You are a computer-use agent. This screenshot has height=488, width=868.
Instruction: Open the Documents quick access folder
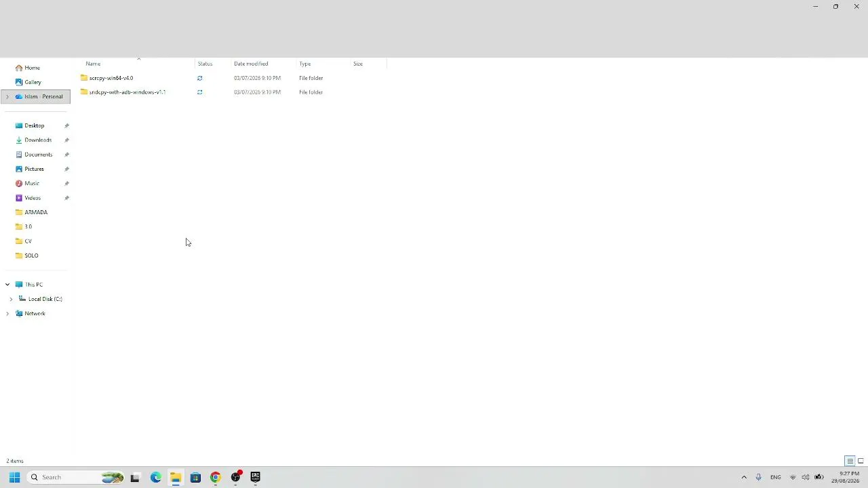[x=38, y=155]
